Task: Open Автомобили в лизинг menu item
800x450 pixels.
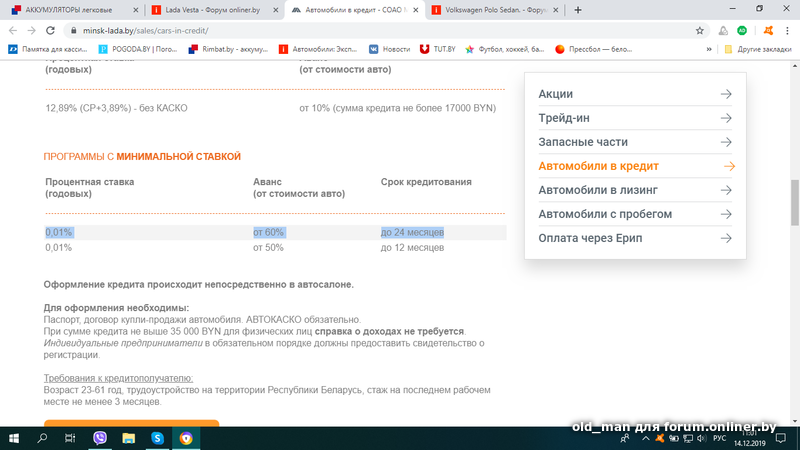Action: [635, 190]
